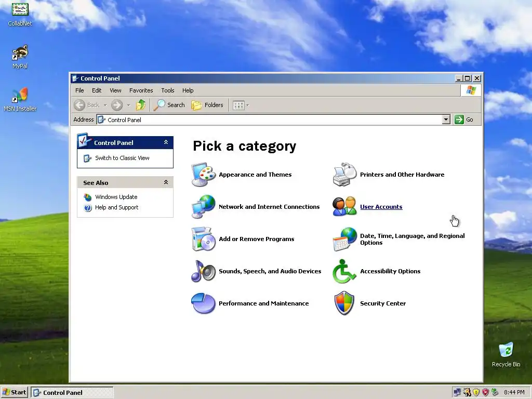Screen dimensions: 532x399
Task: Open the Add or Remove Programs icon
Action: pyautogui.click(x=203, y=239)
